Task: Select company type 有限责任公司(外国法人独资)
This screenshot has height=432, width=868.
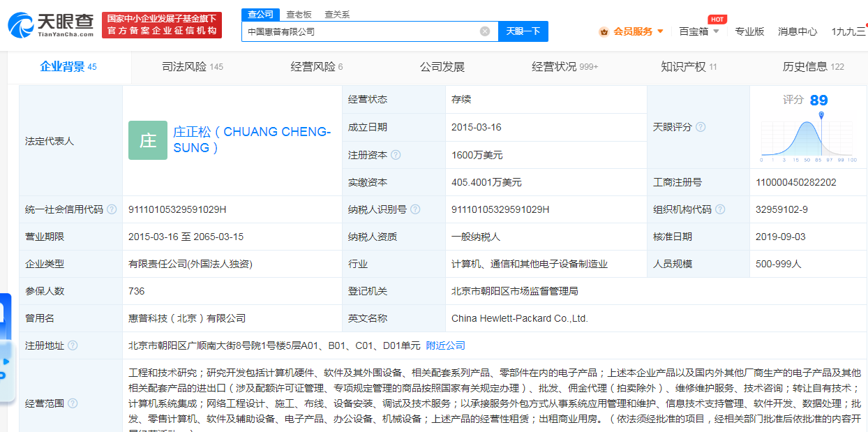Action: coord(190,264)
